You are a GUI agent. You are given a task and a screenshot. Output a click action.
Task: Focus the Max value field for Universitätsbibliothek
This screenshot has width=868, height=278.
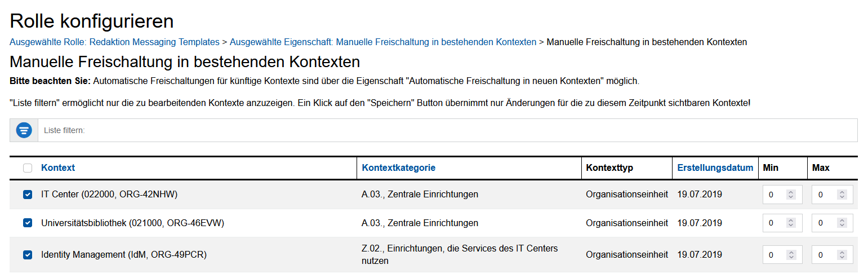click(x=824, y=223)
